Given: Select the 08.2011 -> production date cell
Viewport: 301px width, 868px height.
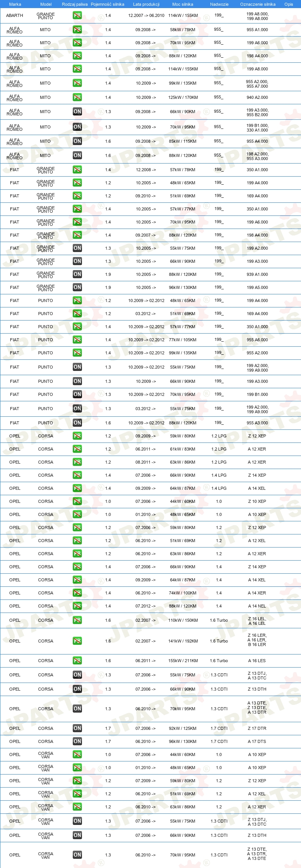Looking at the screenshot, I should click(x=145, y=462).
